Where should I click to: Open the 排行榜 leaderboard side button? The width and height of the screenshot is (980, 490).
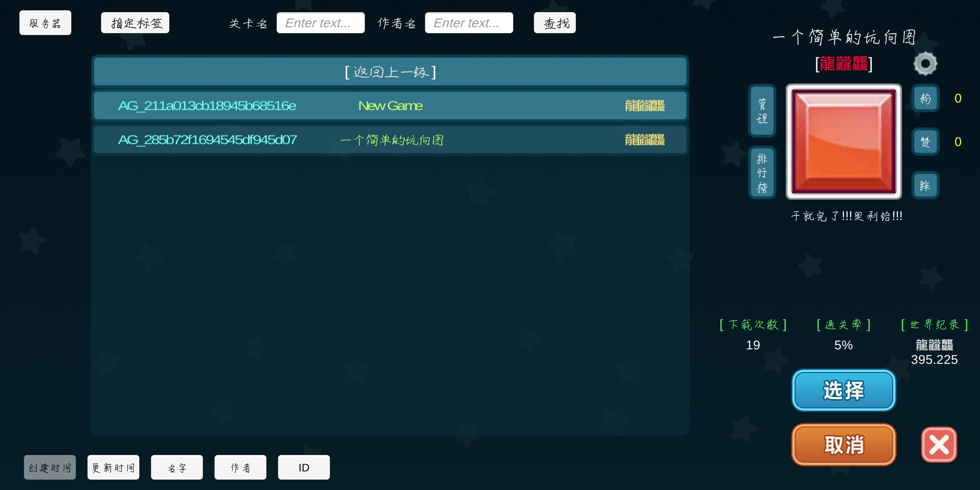coord(762,172)
